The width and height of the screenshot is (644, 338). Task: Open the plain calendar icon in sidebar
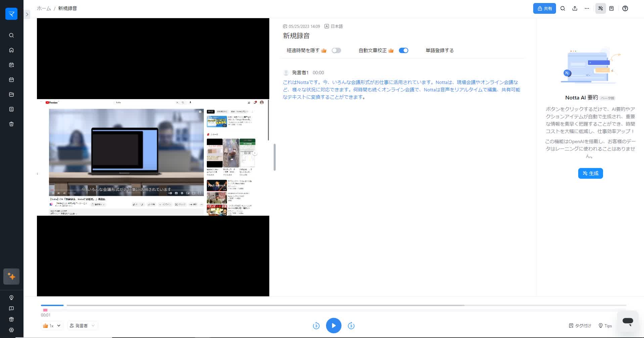coord(11,80)
